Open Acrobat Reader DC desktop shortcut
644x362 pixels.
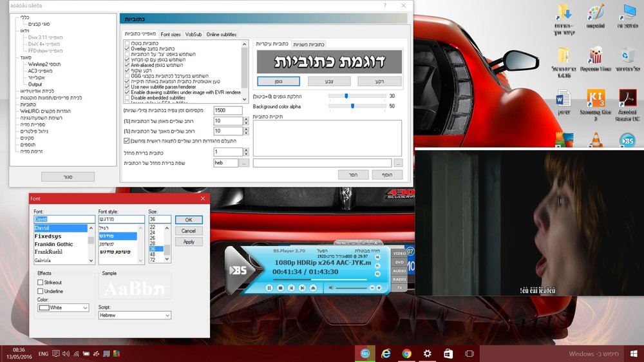tap(627, 105)
